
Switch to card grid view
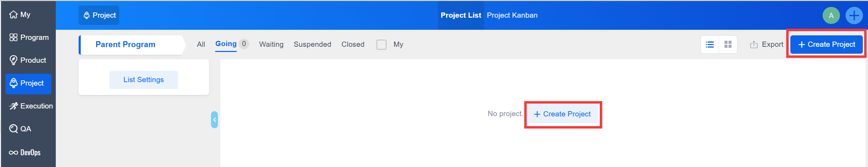click(x=728, y=45)
